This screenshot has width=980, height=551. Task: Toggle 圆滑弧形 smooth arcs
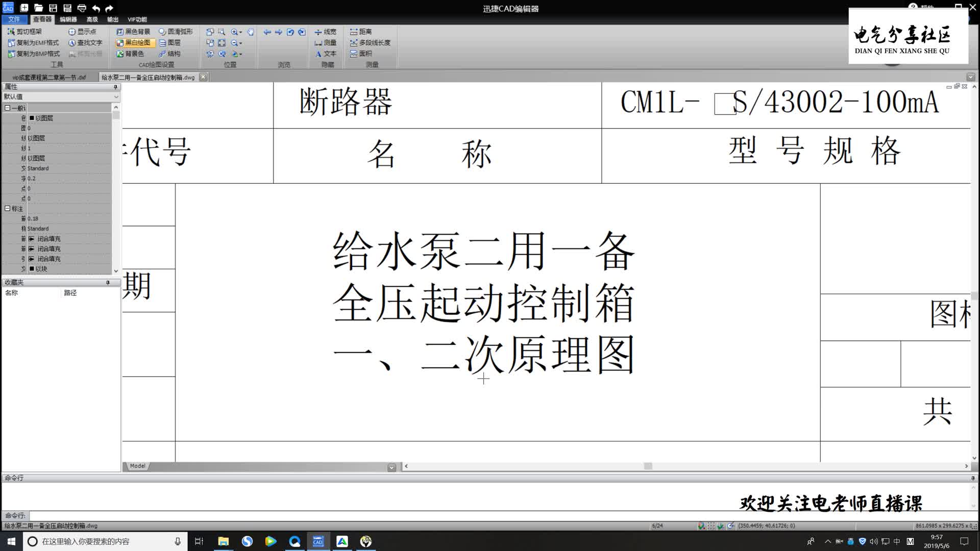tap(176, 32)
